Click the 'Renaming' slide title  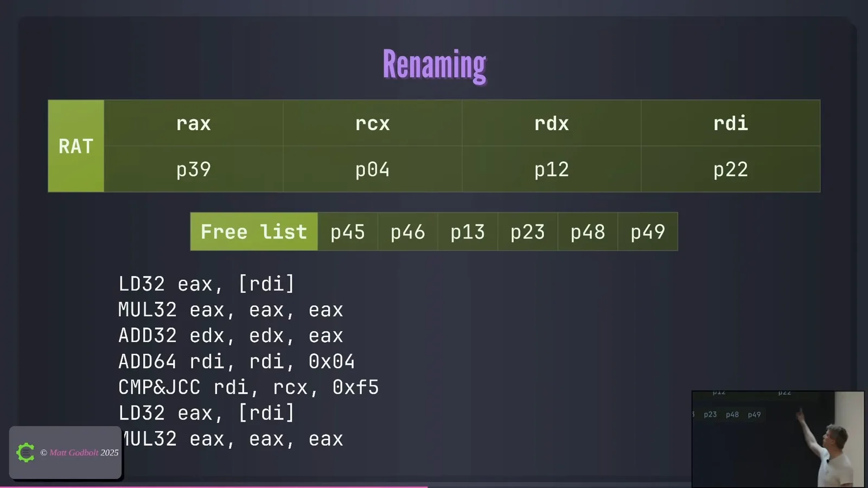click(x=435, y=66)
